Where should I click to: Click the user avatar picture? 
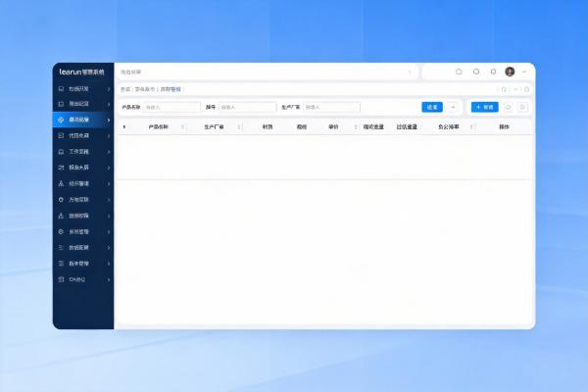[510, 72]
